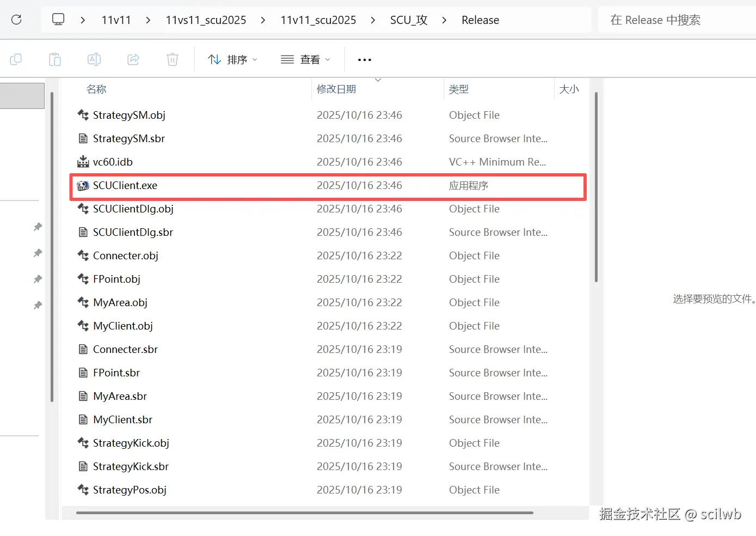Sort by the 大小 column header
Viewport: 756px width, 536px height.
coord(569,89)
